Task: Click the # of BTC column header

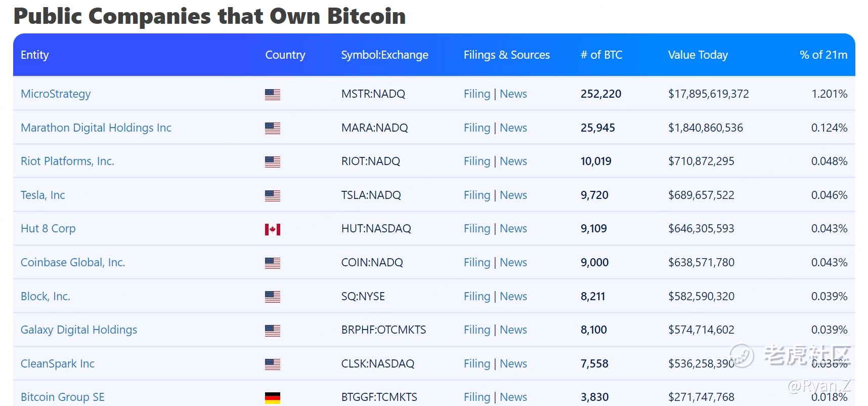Action: (601, 55)
